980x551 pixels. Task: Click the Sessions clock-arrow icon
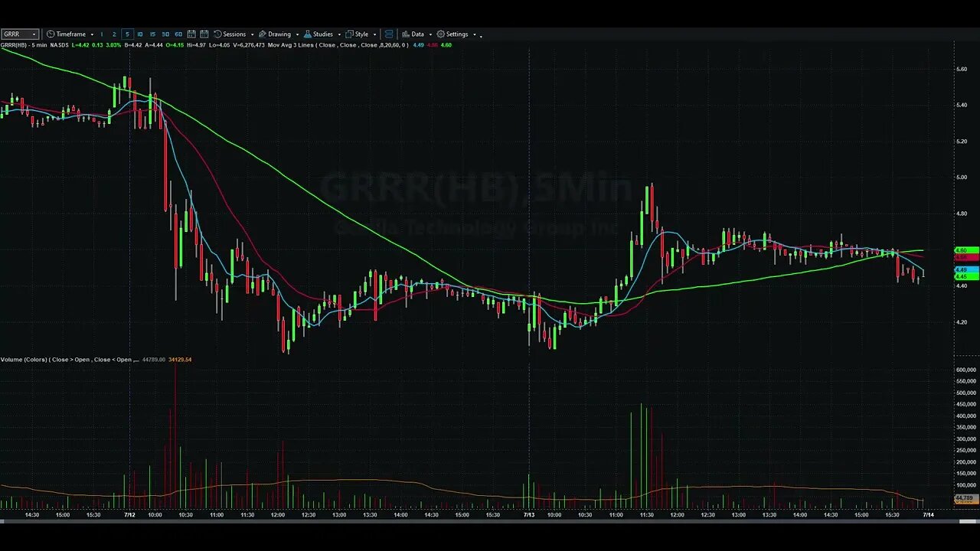pos(217,34)
